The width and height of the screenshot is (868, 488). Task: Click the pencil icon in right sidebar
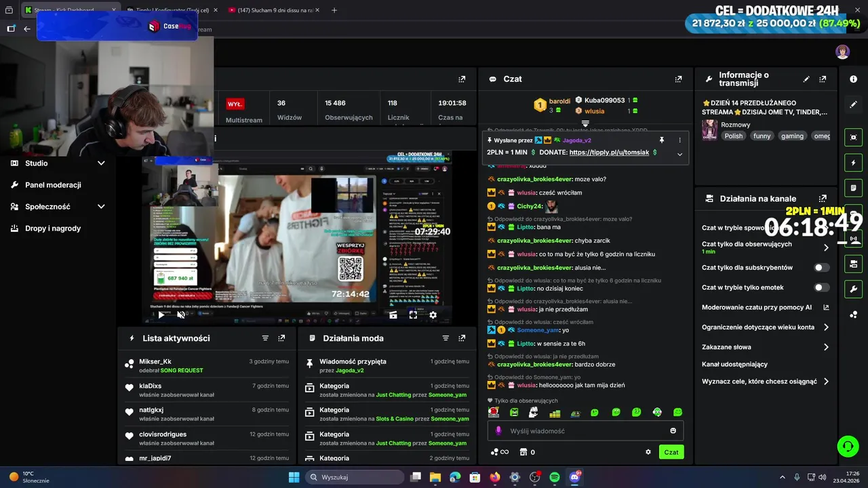pyautogui.click(x=853, y=104)
